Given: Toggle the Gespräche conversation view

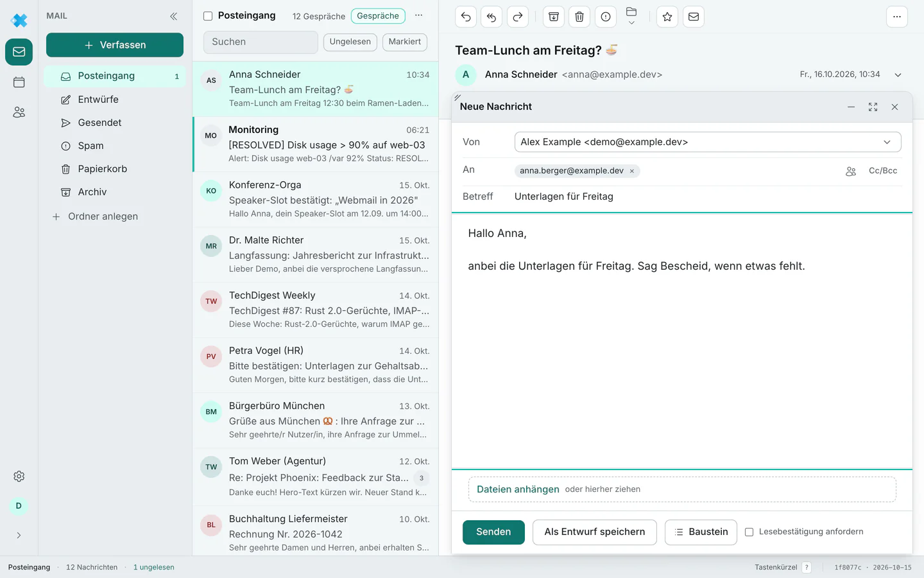Looking at the screenshot, I should [x=378, y=16].
